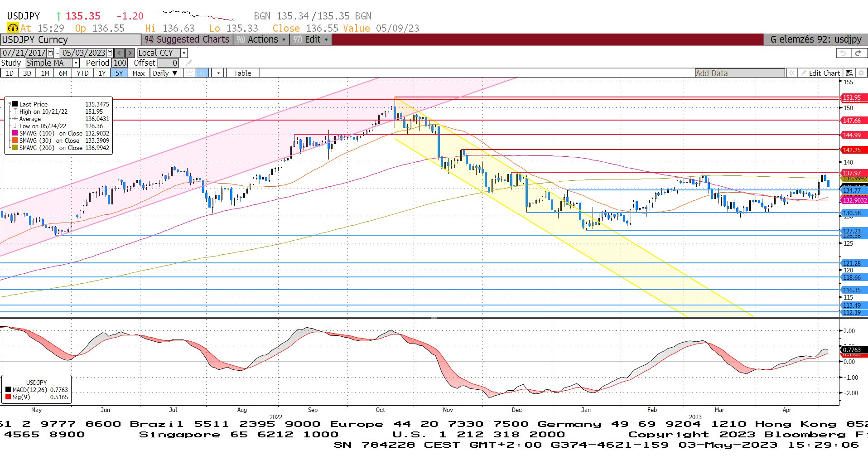Collapse the Last Price legend tree
868x470 pixels.
pyautogui.click(x=9, y=104)
